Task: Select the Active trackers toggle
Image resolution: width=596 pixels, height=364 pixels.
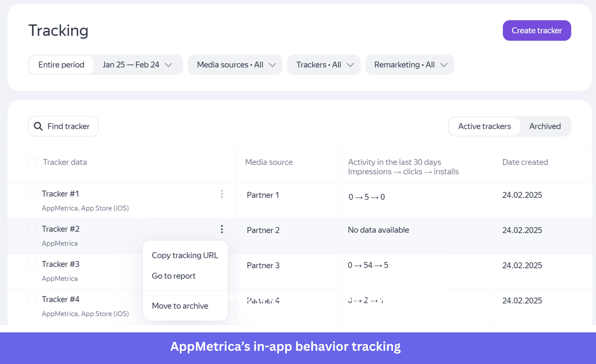Action: 484,126
